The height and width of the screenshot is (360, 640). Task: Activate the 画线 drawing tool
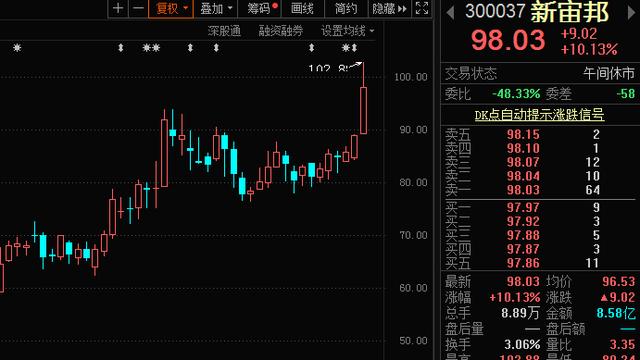(302, 9)
